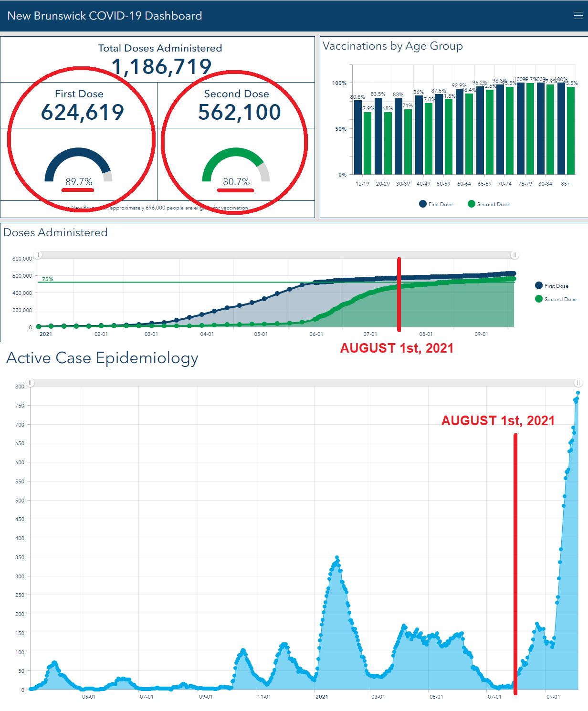Screen dimensions: 588x711
Task: Click the Second Dose 80.7% gauge
Action: 236,166
